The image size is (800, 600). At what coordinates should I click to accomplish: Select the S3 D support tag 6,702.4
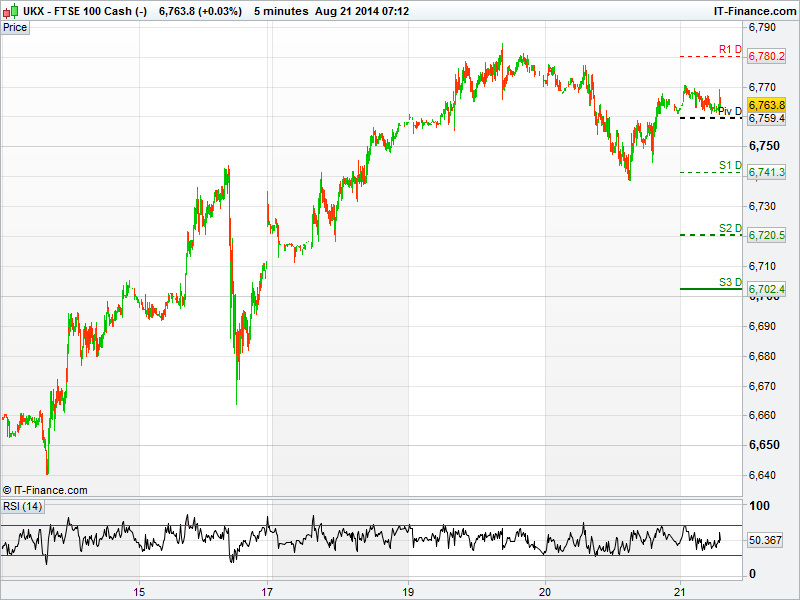tap(767, 289)
